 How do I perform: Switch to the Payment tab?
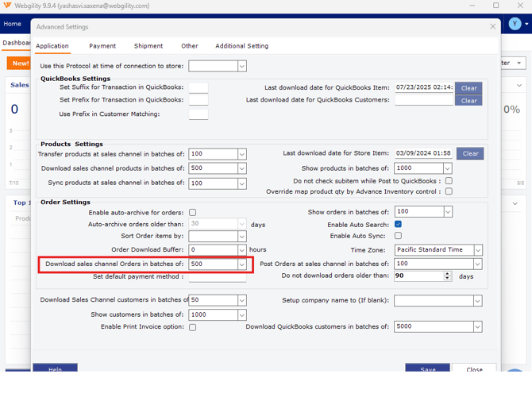tap(102, 46)
